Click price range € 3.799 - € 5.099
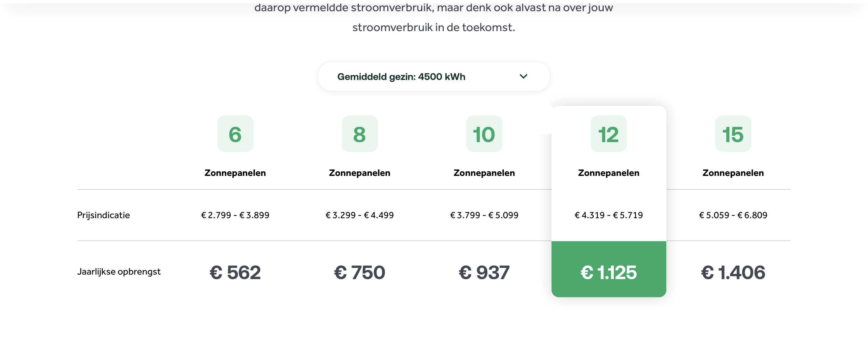Screen dimensions: 868x350 pyautogui.click(x=484, y=215)
